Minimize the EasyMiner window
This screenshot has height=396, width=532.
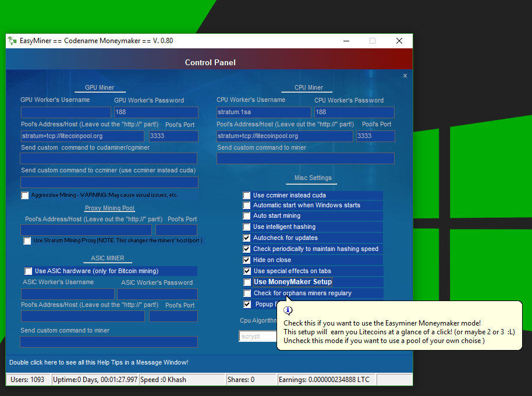click(346, 41)
